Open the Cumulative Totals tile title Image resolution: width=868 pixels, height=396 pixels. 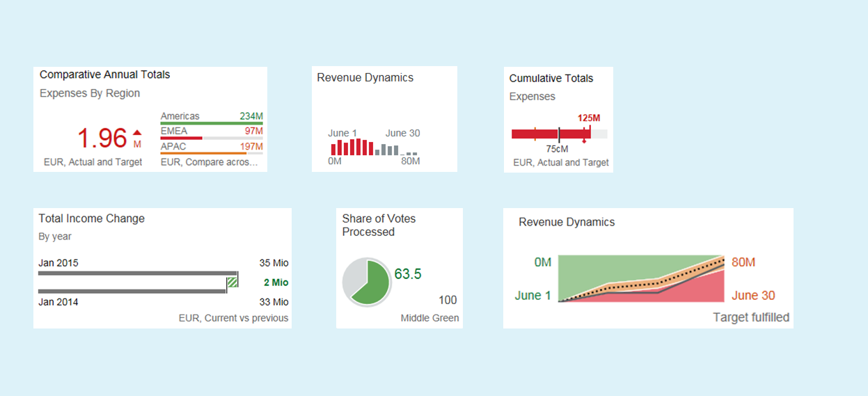[551, 78]
